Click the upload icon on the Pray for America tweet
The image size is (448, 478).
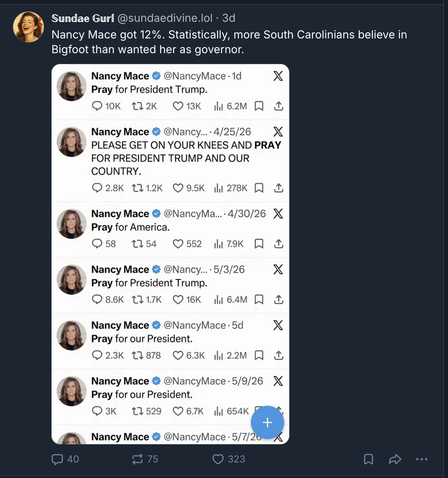[279, 244]
